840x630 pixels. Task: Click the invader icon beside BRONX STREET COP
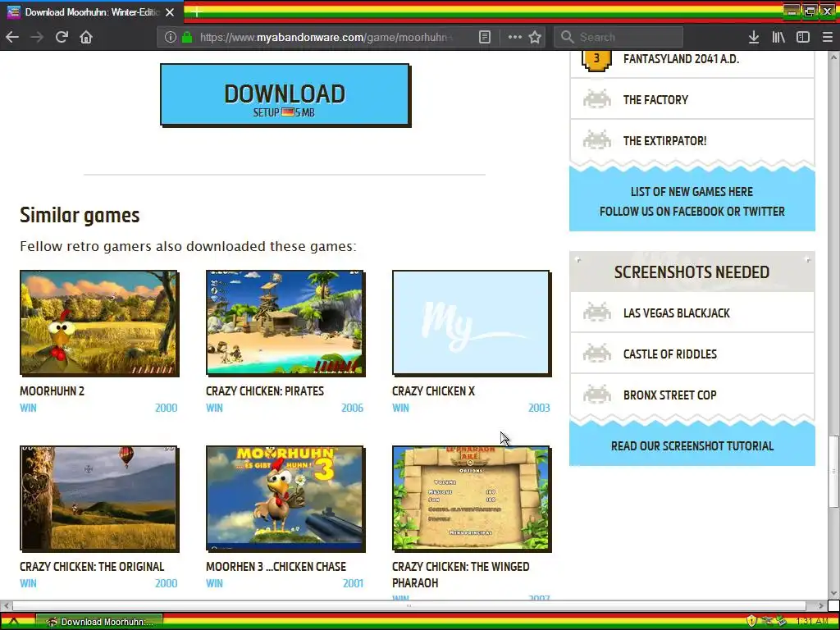coord(597,395)
